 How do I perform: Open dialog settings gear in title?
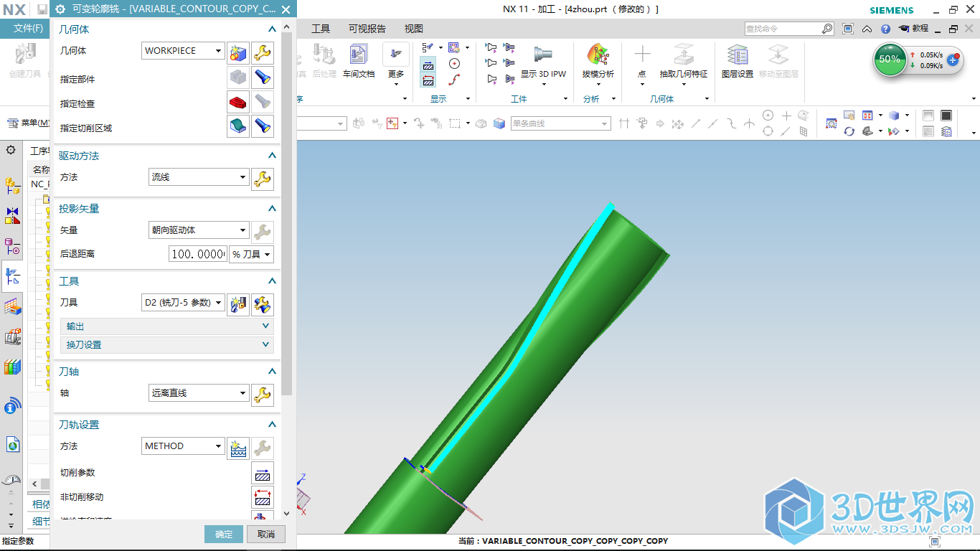coord(60,9)
